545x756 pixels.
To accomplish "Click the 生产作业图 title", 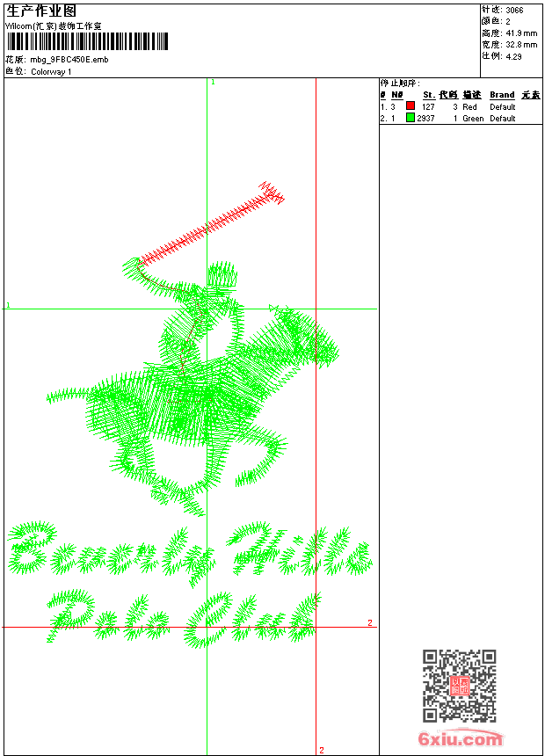I will (41, 11).
